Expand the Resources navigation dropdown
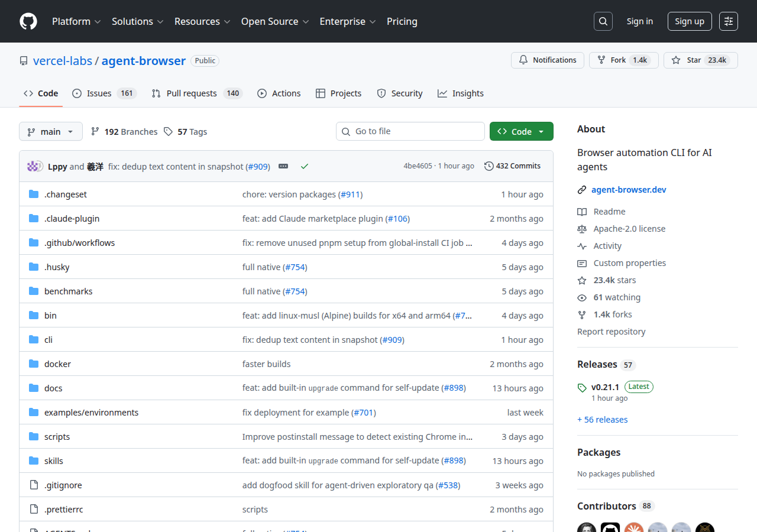The width and height of the screenshot is (757, 532). point(202,21)
